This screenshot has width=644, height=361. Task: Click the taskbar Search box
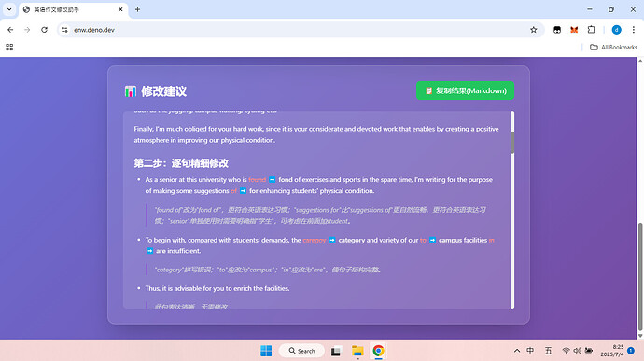(301, 351)
